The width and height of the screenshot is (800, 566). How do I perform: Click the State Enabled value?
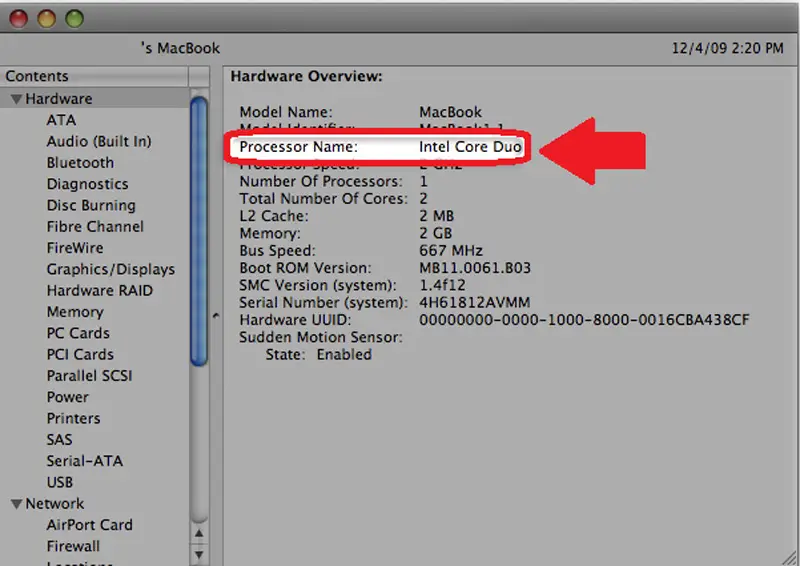[x=344, y=355]
